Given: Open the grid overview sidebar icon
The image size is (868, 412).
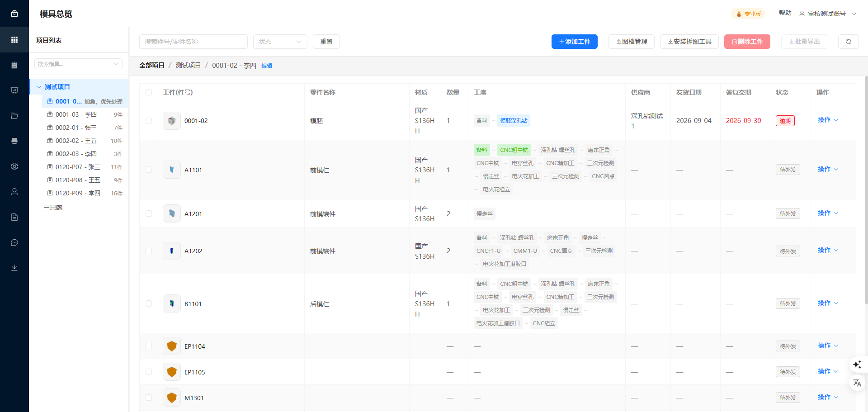Looking at the screenshot, I should click(x=14, y=40).
